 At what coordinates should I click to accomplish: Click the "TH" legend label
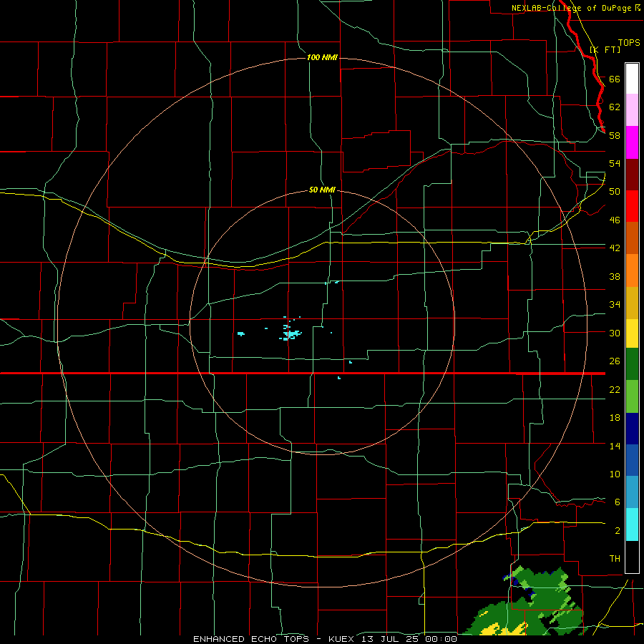click(615, 558)
